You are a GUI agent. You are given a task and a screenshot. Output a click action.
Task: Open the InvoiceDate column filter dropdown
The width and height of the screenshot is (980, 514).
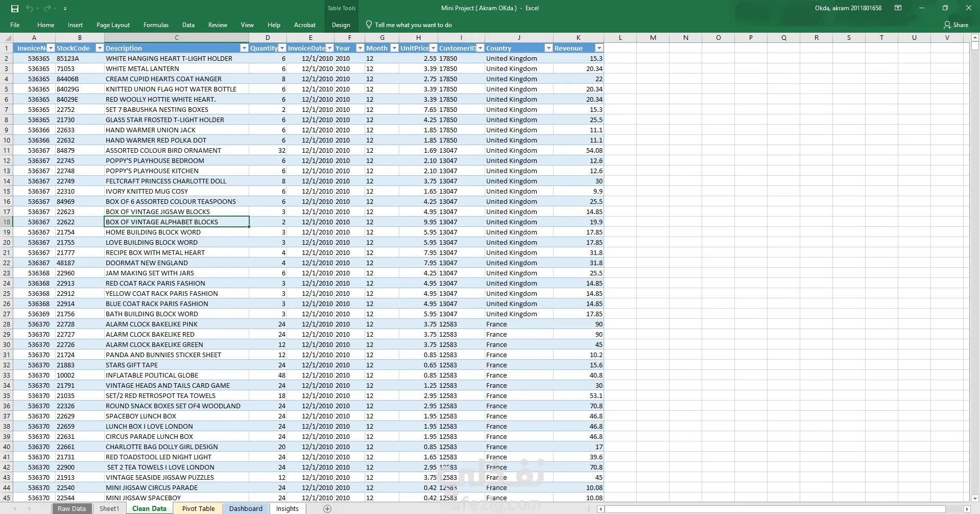pos(329,48)
